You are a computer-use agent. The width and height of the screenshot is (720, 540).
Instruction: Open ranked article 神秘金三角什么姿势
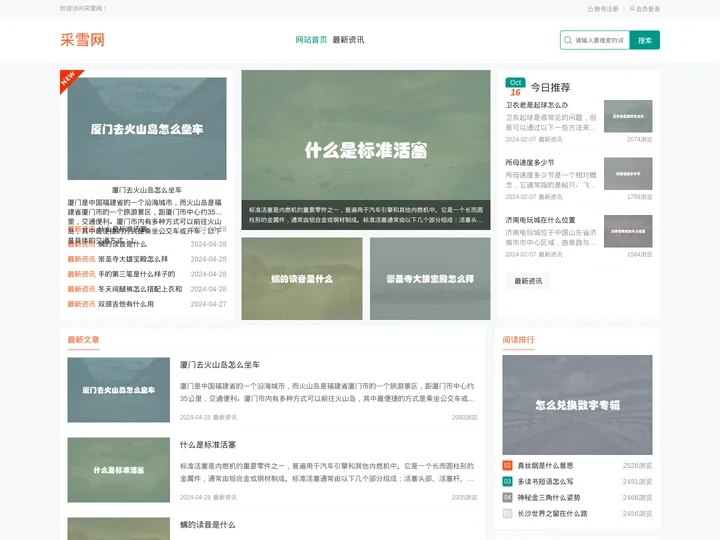[549, 498]
